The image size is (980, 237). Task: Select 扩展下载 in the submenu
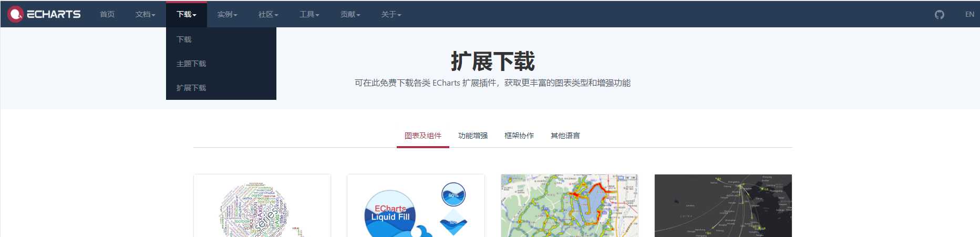pos(221,88)
